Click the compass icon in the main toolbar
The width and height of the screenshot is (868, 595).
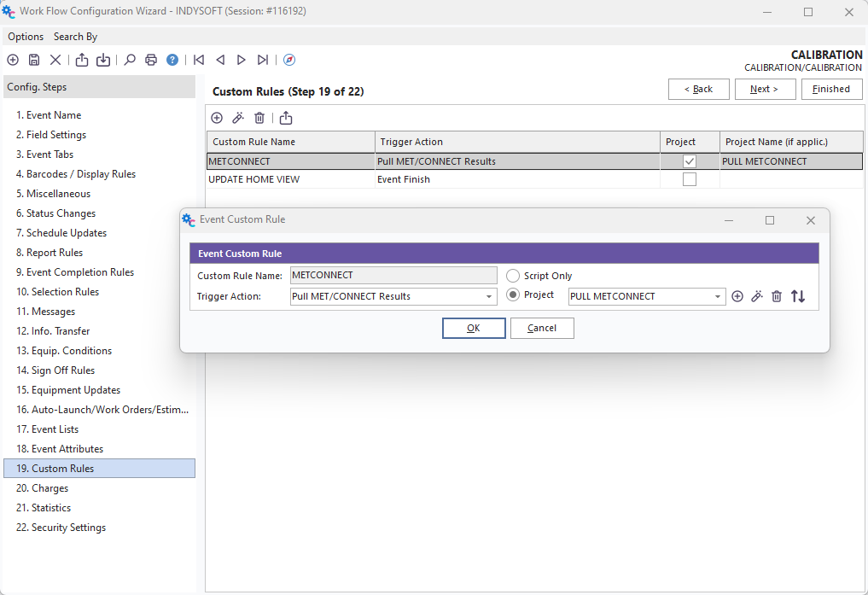click(x=289, y=60)
